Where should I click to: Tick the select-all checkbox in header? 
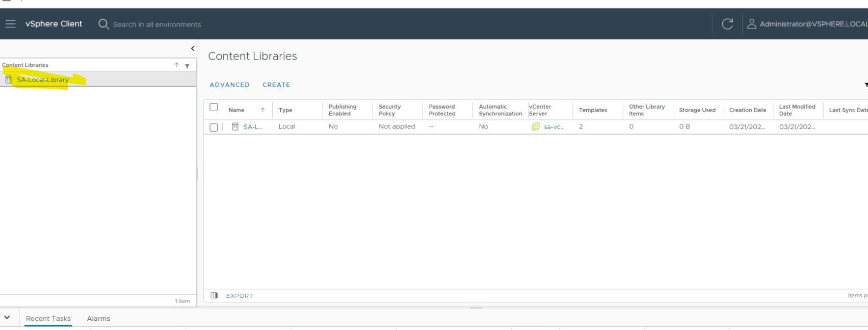click(x=214, y=107)
